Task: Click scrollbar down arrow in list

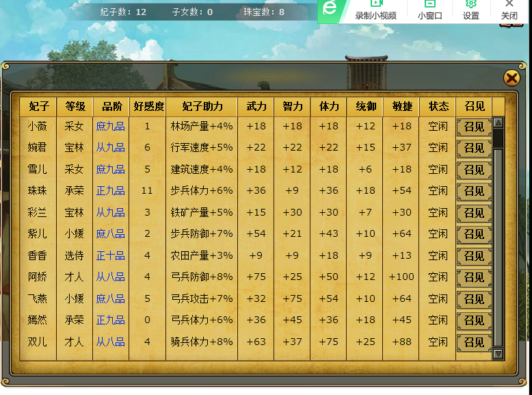Action: (498, 354)
